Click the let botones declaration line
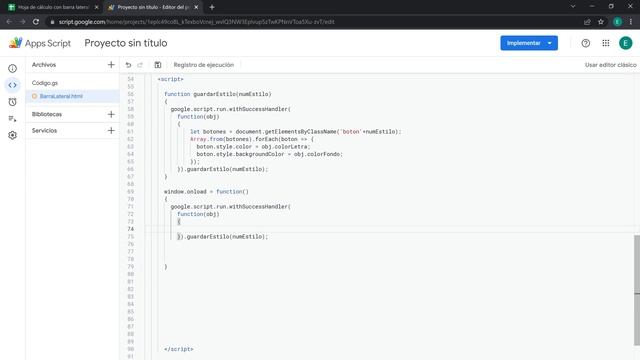This screenshot has height=360, width=640. coord(296,131)
